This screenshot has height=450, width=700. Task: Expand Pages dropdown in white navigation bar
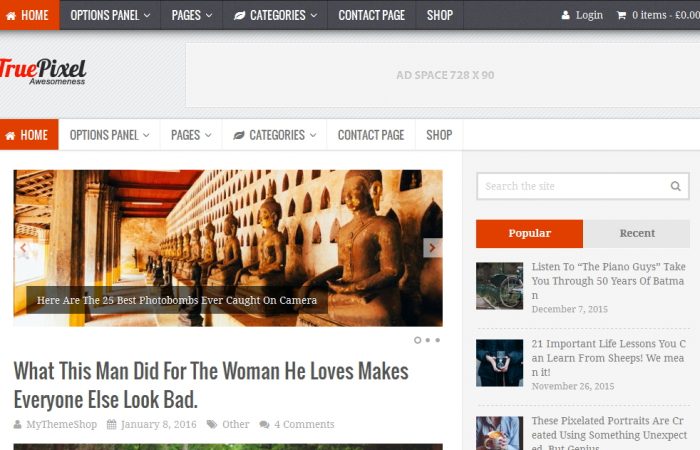click(191, 135)
